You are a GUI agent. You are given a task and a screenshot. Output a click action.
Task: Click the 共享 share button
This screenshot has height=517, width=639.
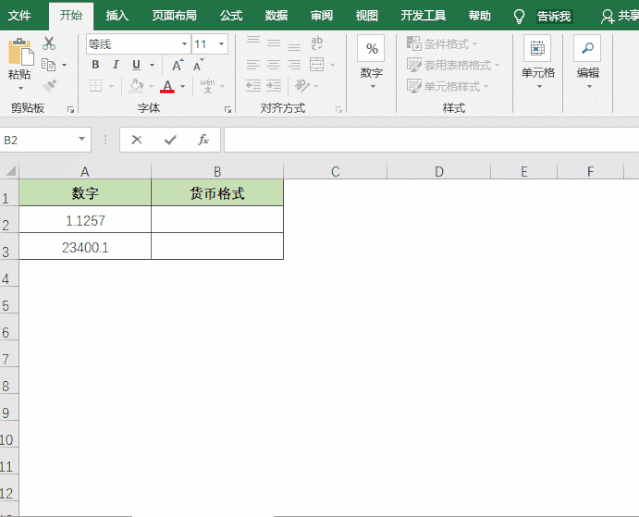620,16
